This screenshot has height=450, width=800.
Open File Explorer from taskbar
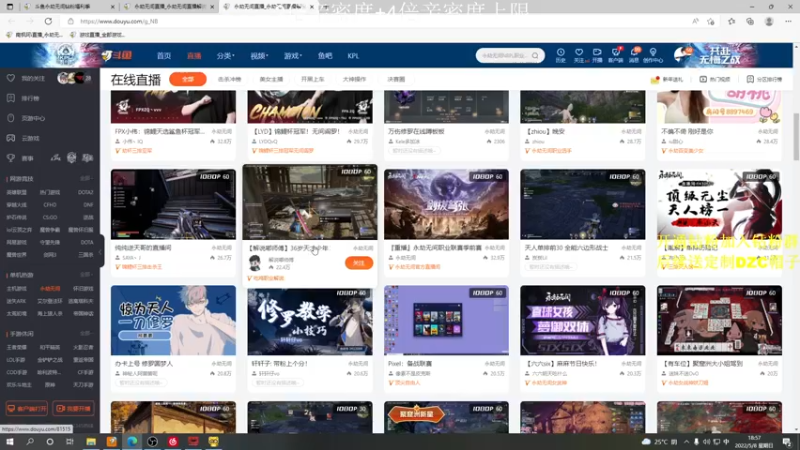tap(91, 441)
